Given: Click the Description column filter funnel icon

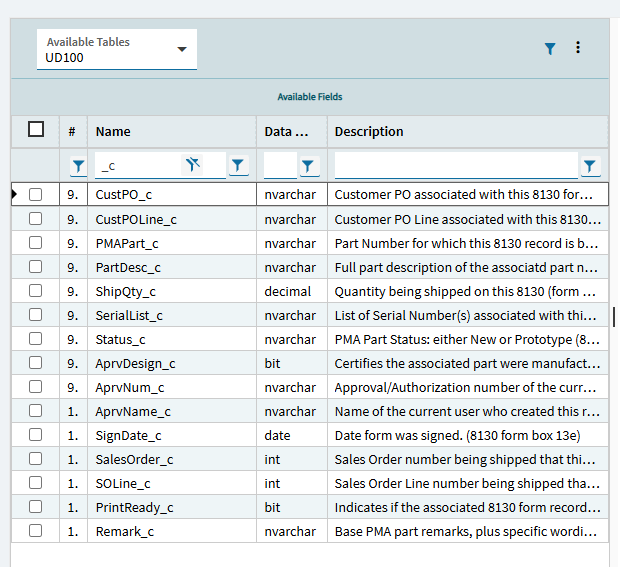Looking at the screenshot, I should tap(590, 166).
